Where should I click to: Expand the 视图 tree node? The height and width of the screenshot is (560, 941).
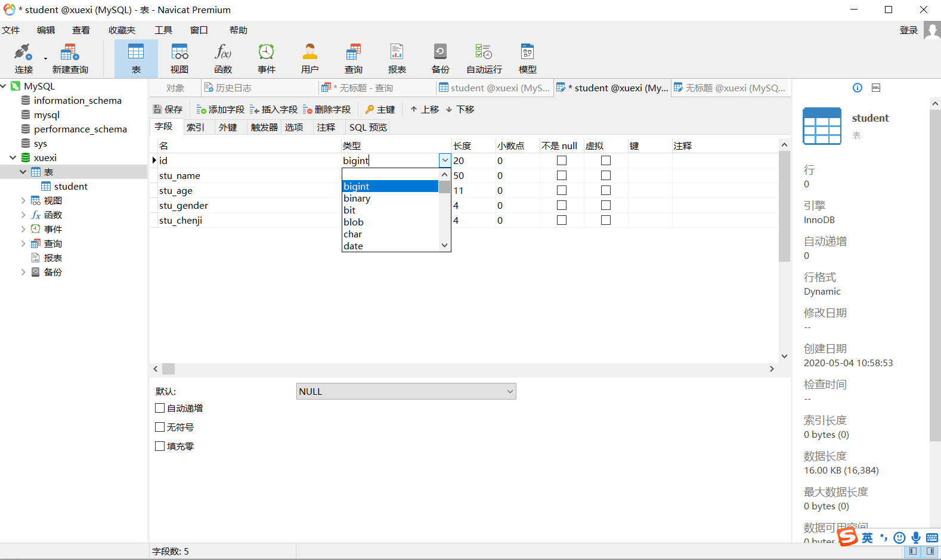pos(23,200)
